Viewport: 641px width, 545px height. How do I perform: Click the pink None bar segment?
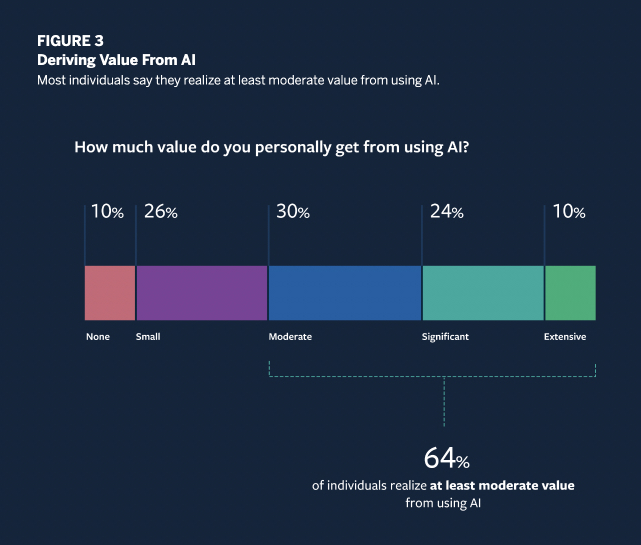point(110,292)
